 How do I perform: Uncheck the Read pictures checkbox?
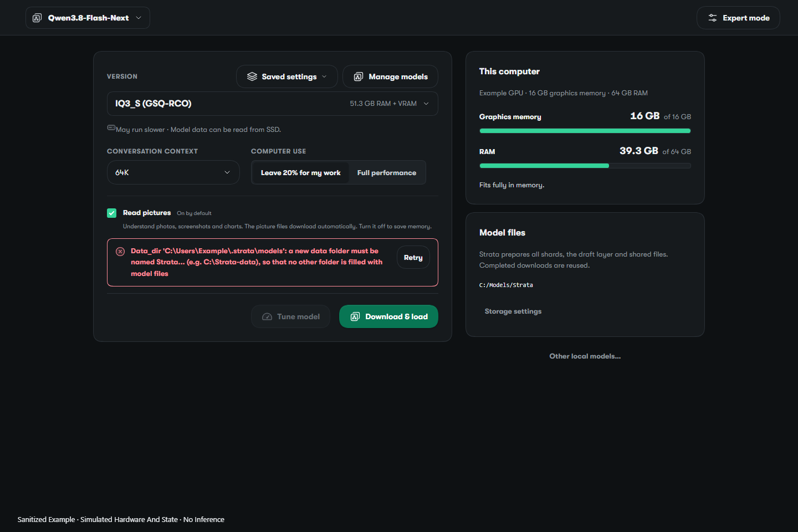112,213
